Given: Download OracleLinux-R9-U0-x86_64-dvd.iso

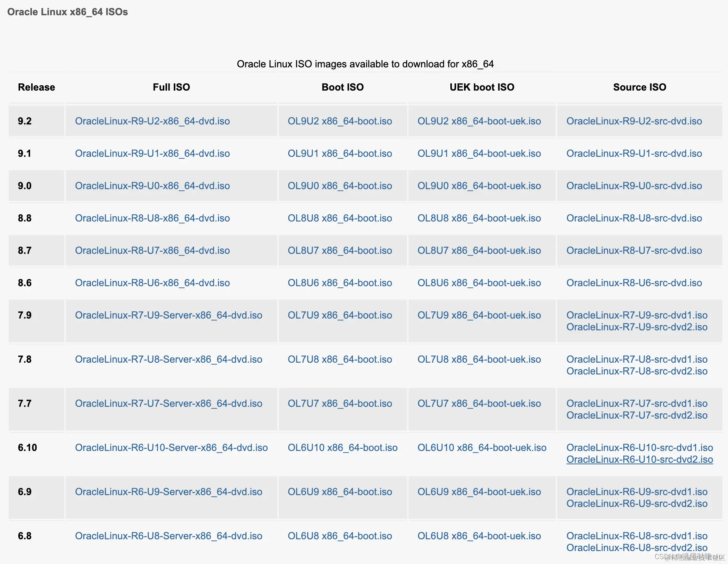Looking at the screenshot, I should click(x=152, y=186).
